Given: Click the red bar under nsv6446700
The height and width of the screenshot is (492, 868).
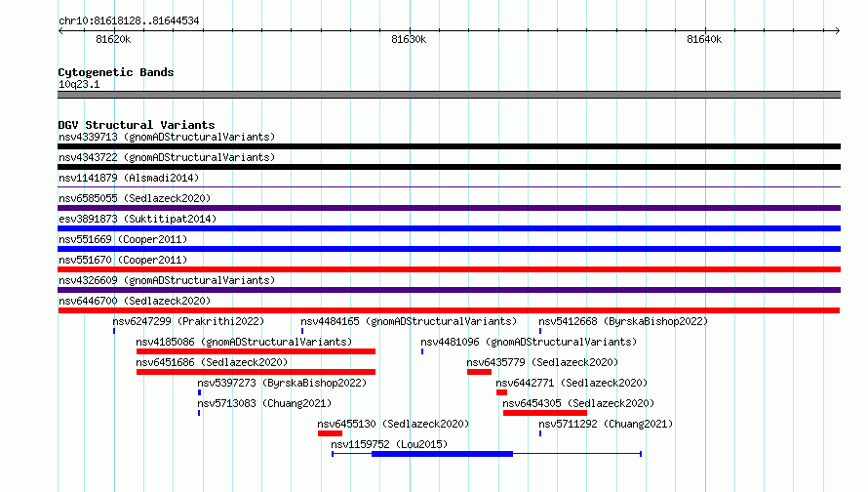Looking at the screenshot, I should point(449,310).
